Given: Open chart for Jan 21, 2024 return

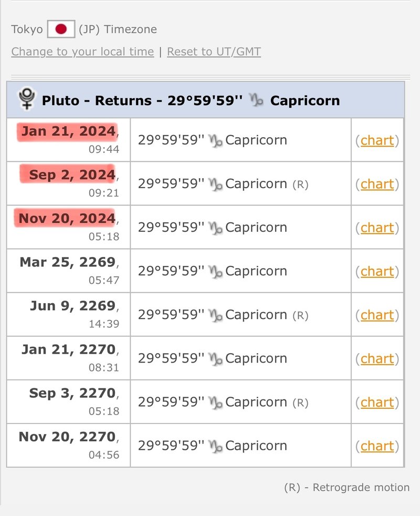Looking at the screenshot, I should [377, 141].
